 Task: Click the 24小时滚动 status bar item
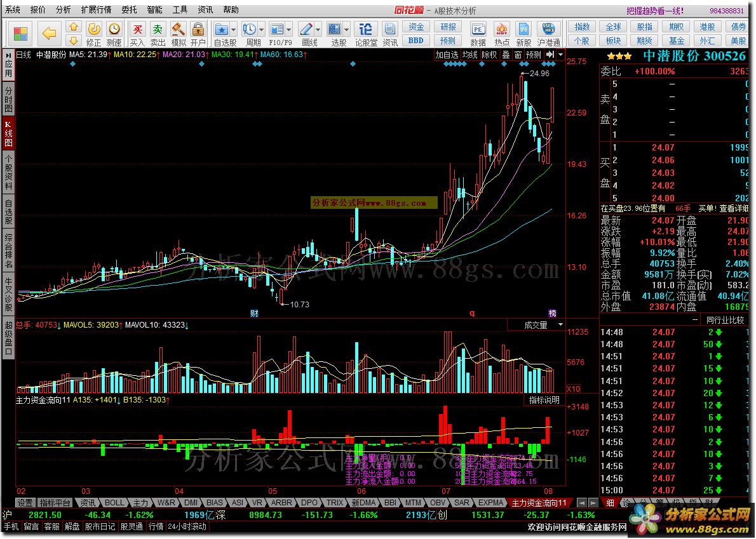[187, 527]
